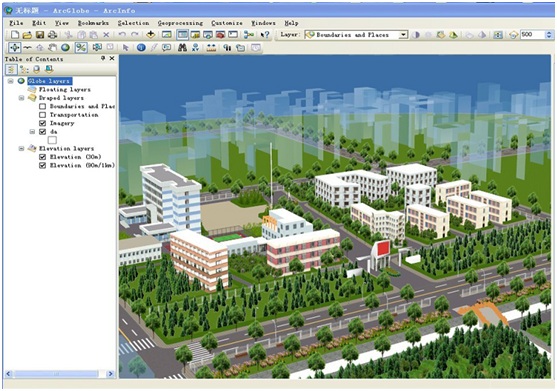The height and width of the screenshot is (391, 557).
Task: Select the Elevation layers label
Action: [66, 148]
